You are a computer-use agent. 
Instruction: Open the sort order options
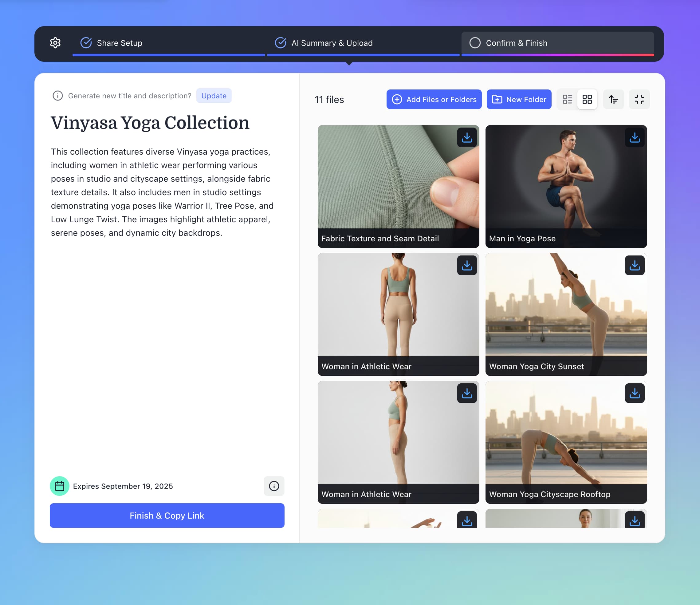pyautogui.click(x=614, y=99)
